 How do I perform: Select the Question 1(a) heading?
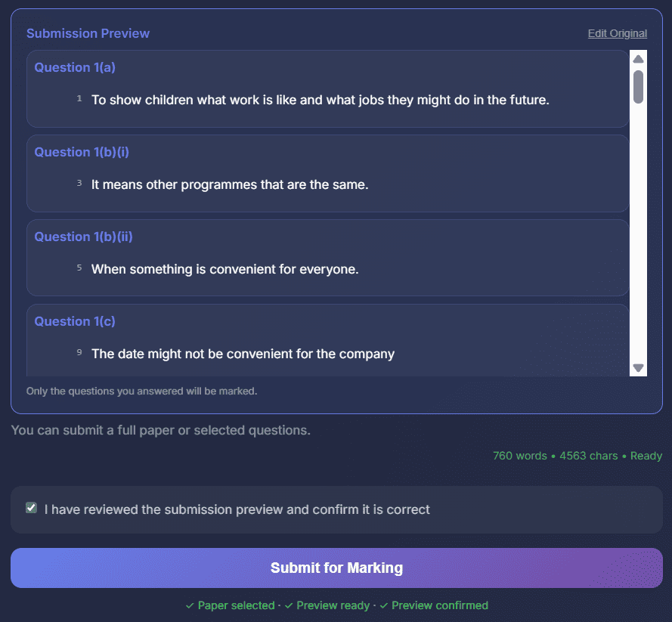click(x=75, y=67)
